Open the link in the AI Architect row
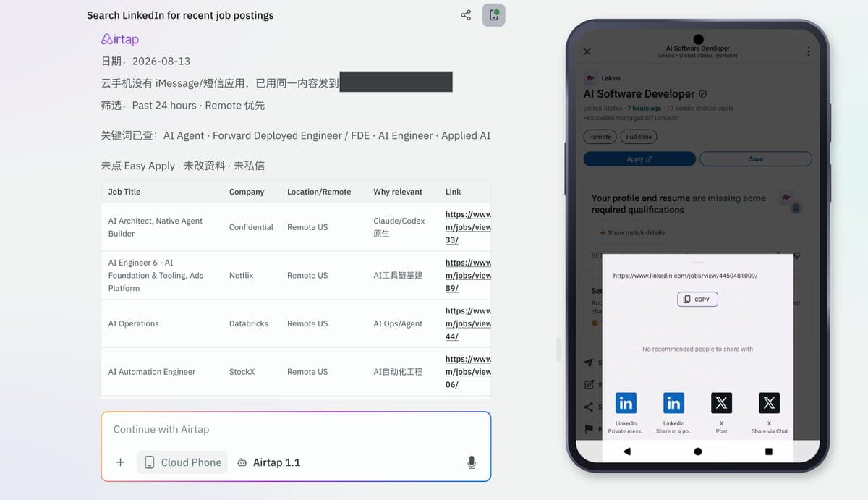 point(468,227)
